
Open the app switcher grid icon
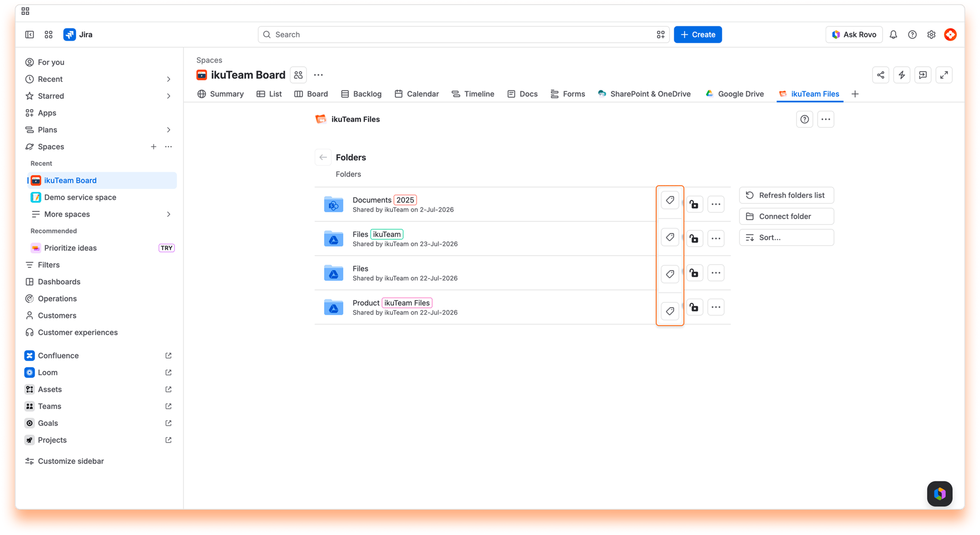(49, 35)
